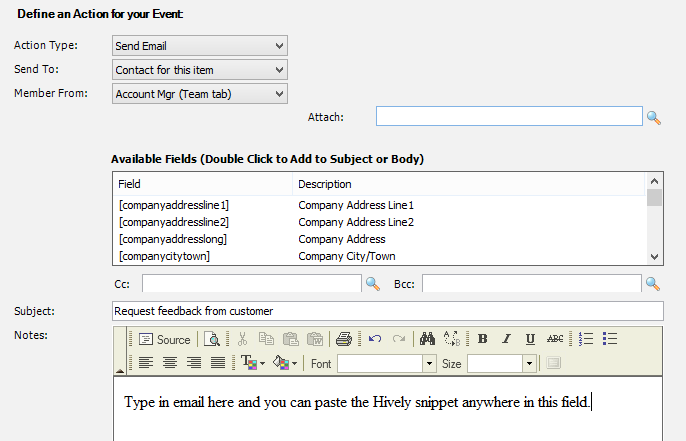Open the background color picker
Image resolution: width=686 pixels, height=441 pixels.
(x=285, y=363)
